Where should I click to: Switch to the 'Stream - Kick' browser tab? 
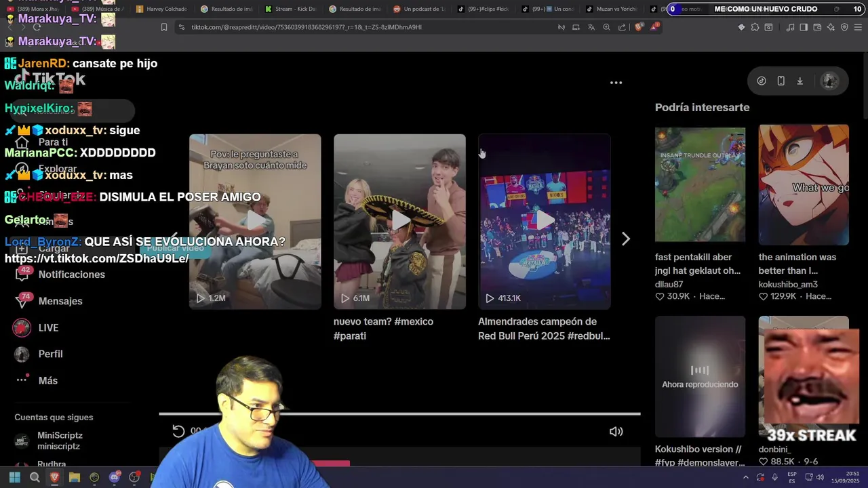tap(290, 9)
